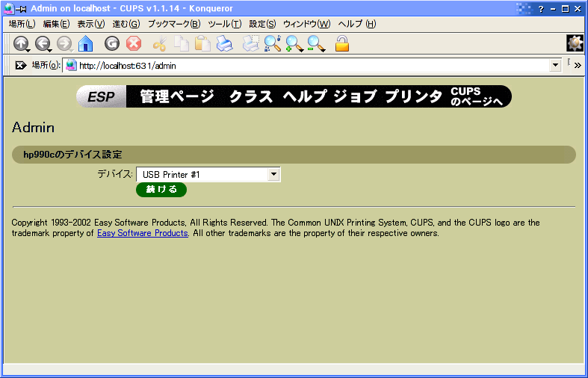Click the Zoom In magnifier icon
The width and height of the screenshot is (588, 378).
[294, 44]
